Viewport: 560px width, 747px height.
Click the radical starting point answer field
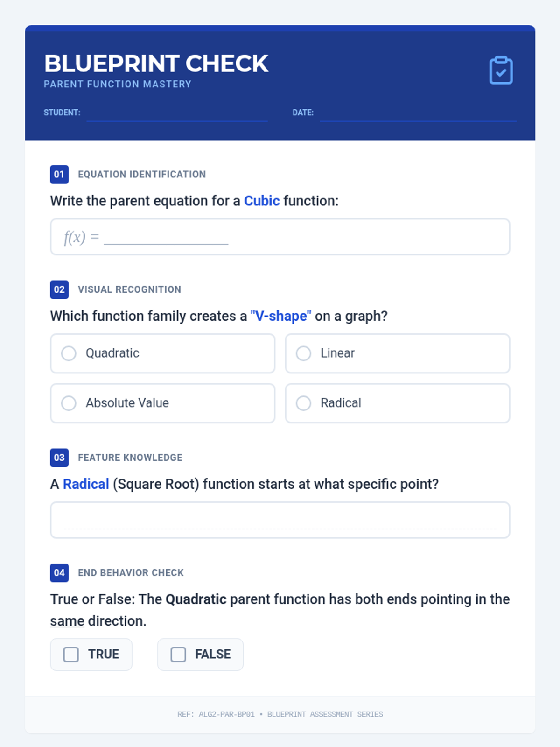tap(280, 520)
